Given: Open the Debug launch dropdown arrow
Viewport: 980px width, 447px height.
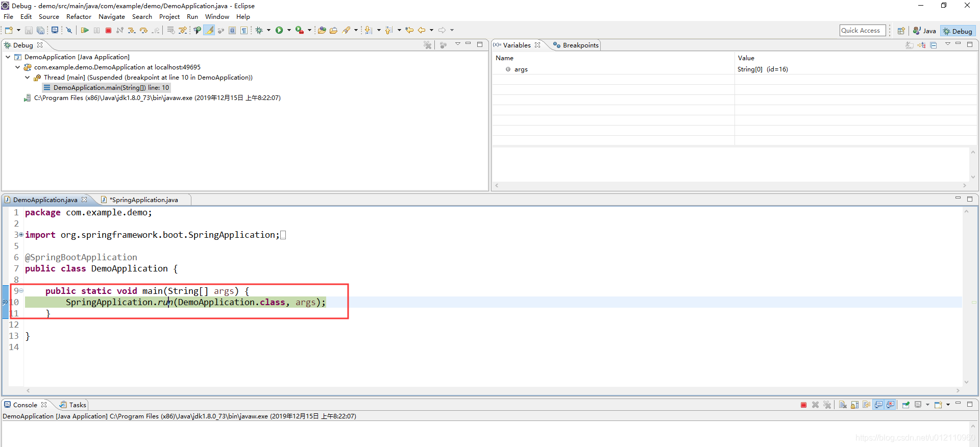Looking at the screenshot, I should [268, 30].
